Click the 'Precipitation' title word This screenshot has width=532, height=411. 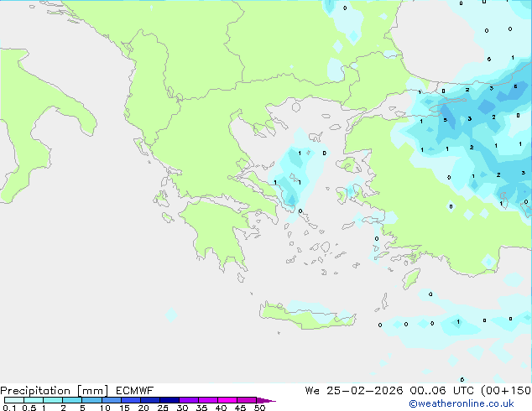[35, 391]
